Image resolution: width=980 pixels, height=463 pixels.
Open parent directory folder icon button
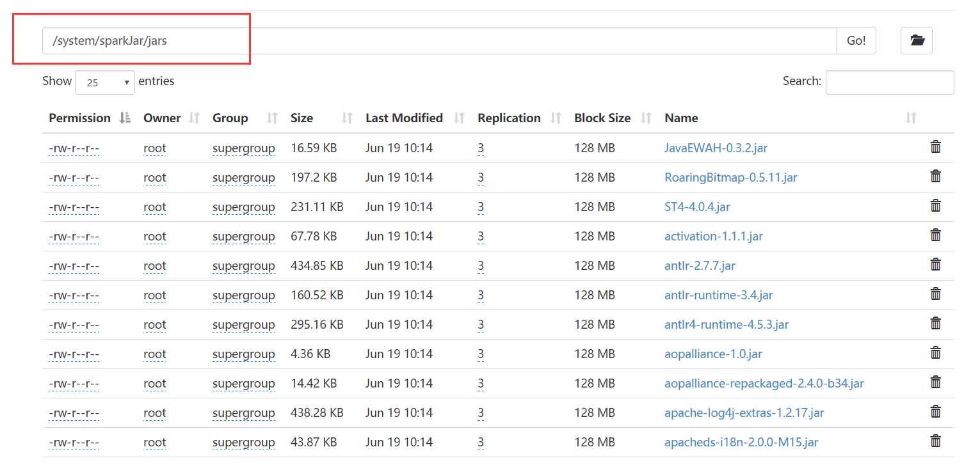[x=917, y=40]
